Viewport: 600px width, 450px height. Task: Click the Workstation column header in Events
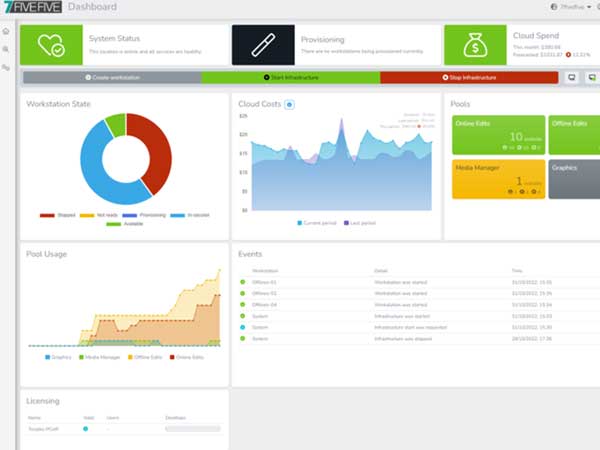[x=265, y=271]
